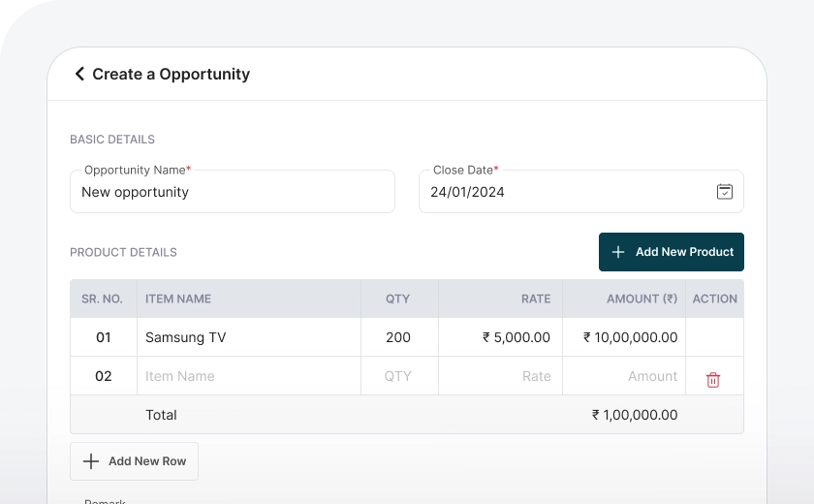This screenshot has width=814, height=504.
Task: Click the ITEM NAME column header
Action: tap(178, 299)
